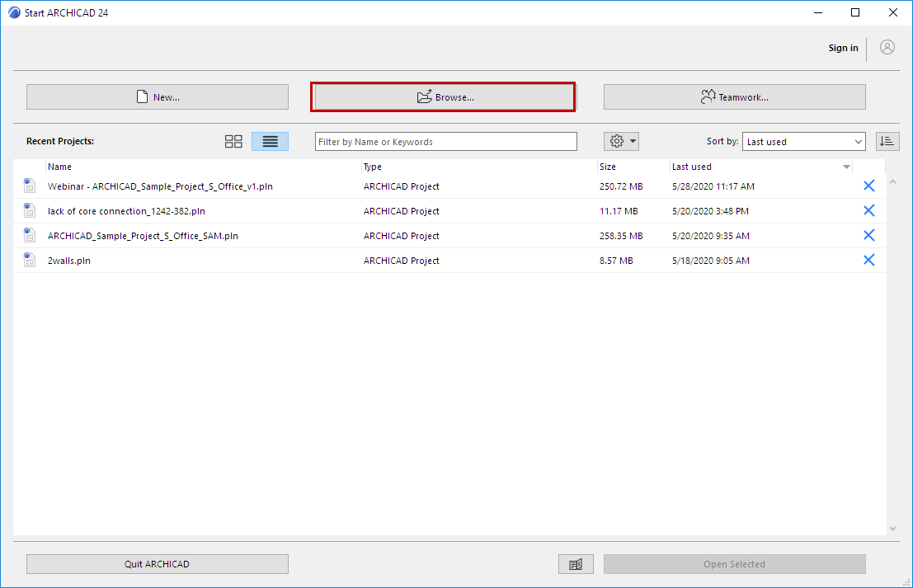
Task: Click file icon of lack of core connection row
Action: coord(29,210)
